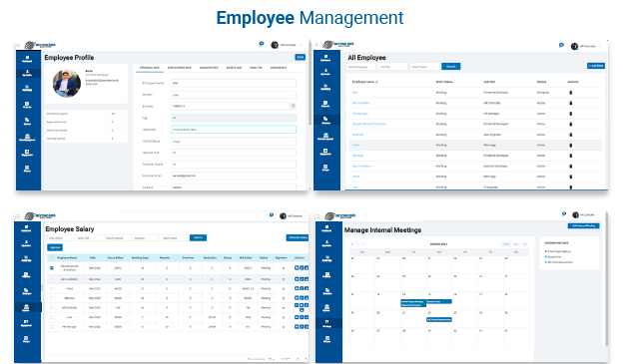Check the select-all checkbox in salary table header
Viewport: 624px width, 364px height.
52,258
